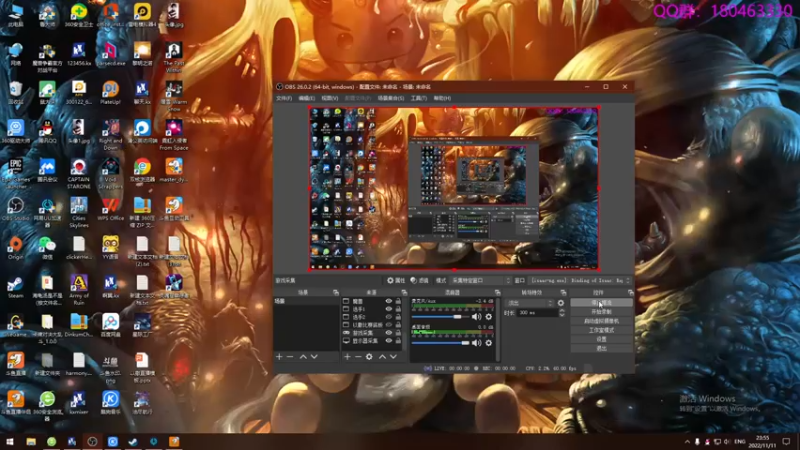Pop out the Scene Transitions dock icon

[563, 293]
